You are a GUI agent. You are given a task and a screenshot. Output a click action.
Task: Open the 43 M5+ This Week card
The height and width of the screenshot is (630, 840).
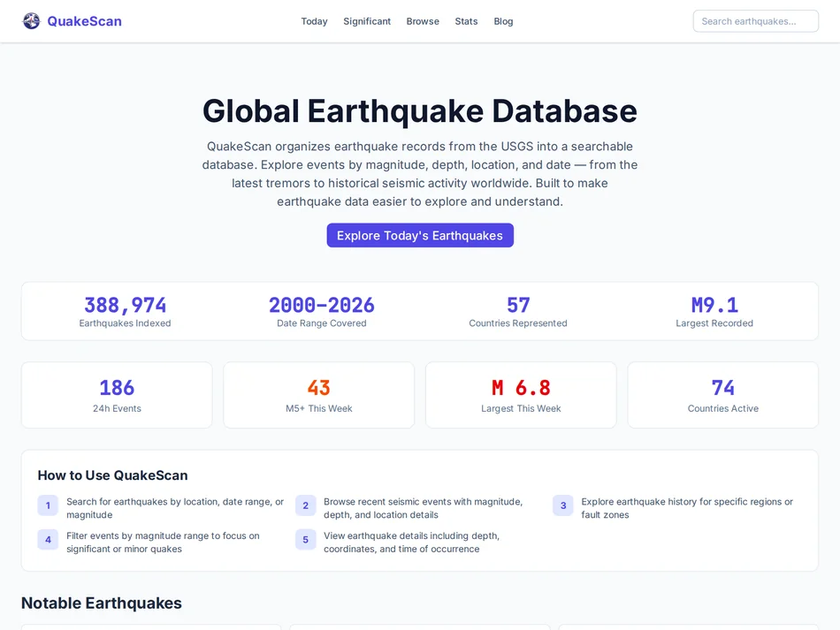coord(318,395)
